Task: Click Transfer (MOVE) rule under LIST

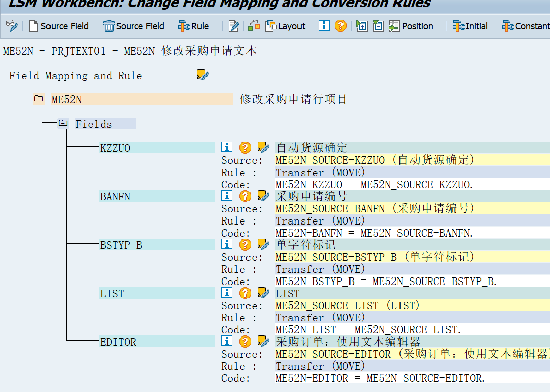Action: pyautogui.click(x=413, y=317)
